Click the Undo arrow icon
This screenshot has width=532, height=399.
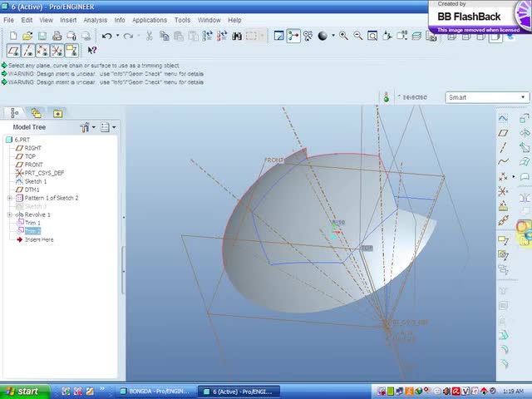coord(106,36)
